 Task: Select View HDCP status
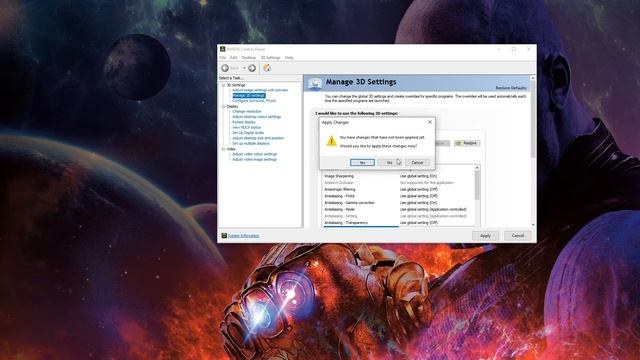coord(246,127)
